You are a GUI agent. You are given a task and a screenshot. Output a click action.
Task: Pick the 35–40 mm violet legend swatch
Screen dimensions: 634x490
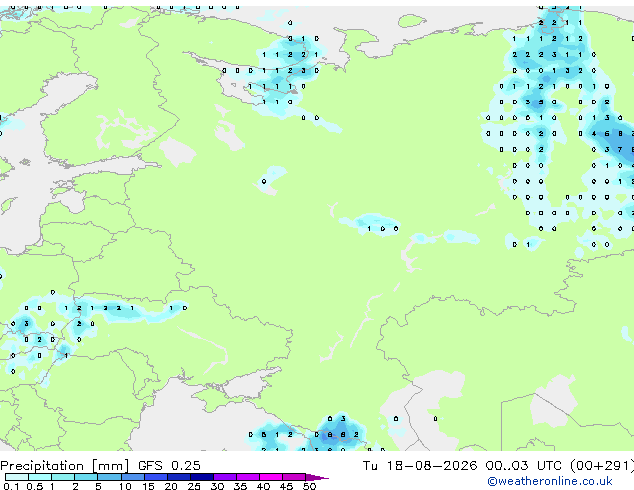[x=248, y=477]
